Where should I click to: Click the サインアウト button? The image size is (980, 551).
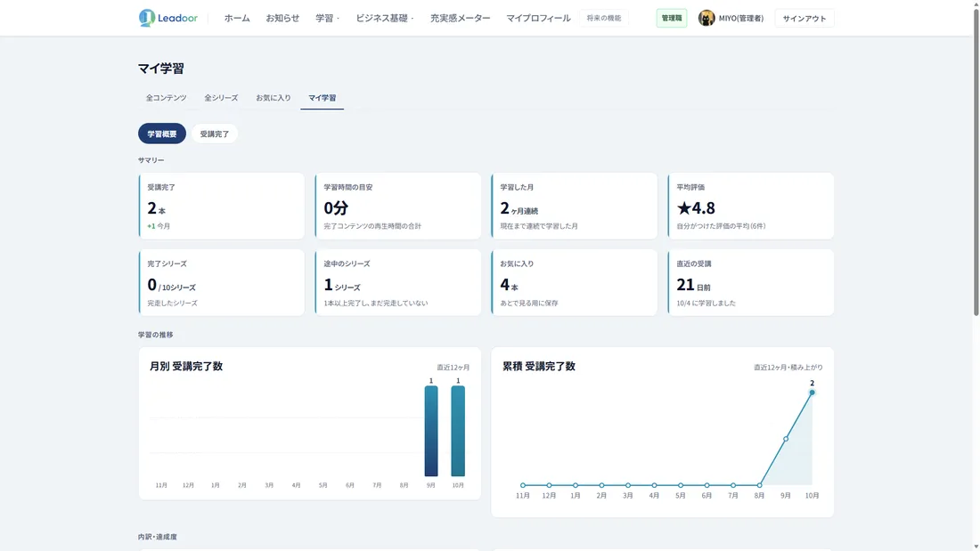coord(804,18)
